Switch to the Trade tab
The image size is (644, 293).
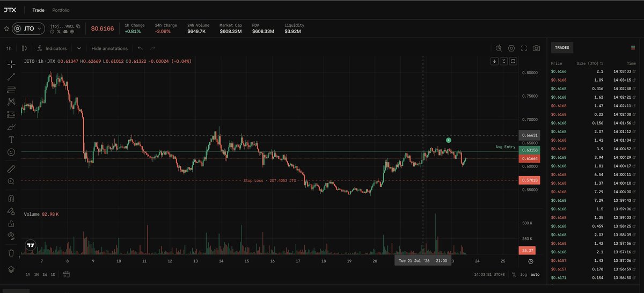tap(38, 10)
